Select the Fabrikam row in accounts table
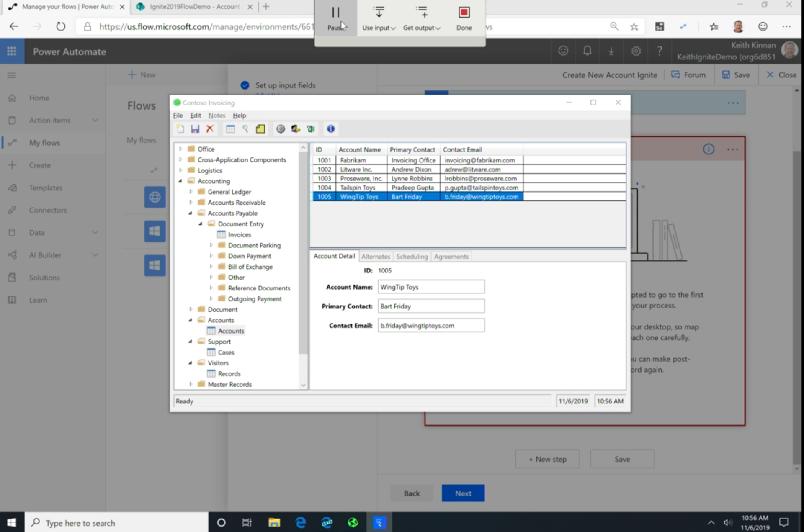The width and height of the screenshot is (804, 532). pos(469,160)
